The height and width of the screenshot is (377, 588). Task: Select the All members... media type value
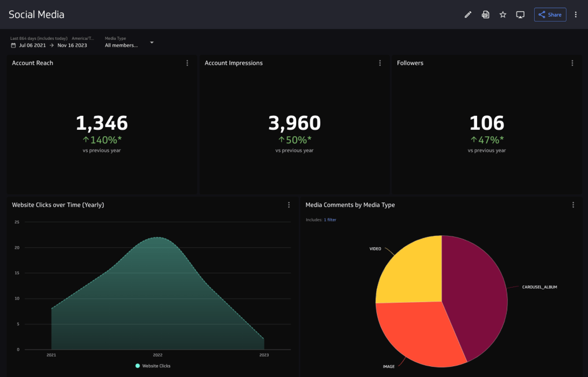point(121,45)
